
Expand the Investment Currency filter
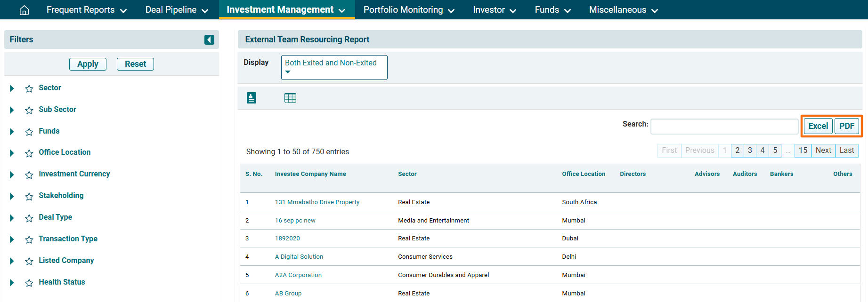12,175
